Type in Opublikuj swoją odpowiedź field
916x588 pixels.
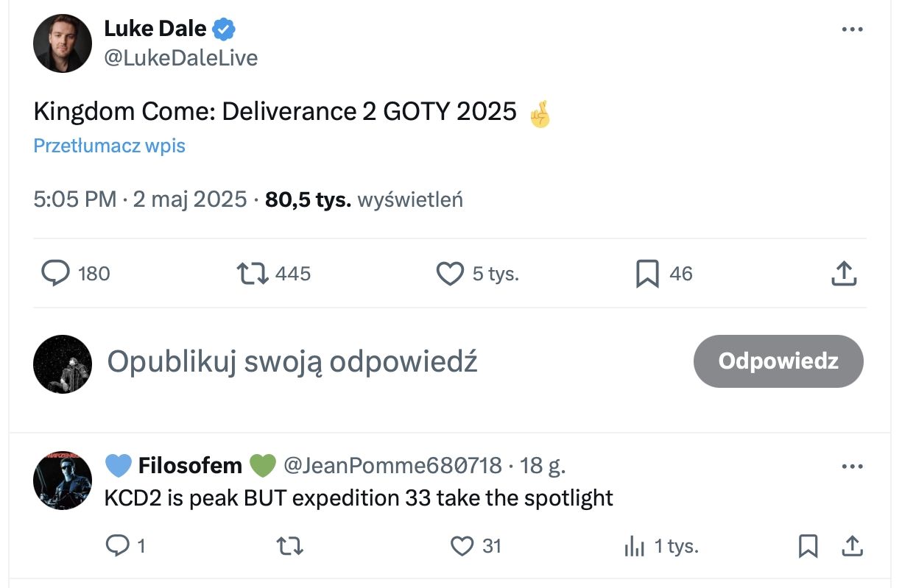(293, 361)
